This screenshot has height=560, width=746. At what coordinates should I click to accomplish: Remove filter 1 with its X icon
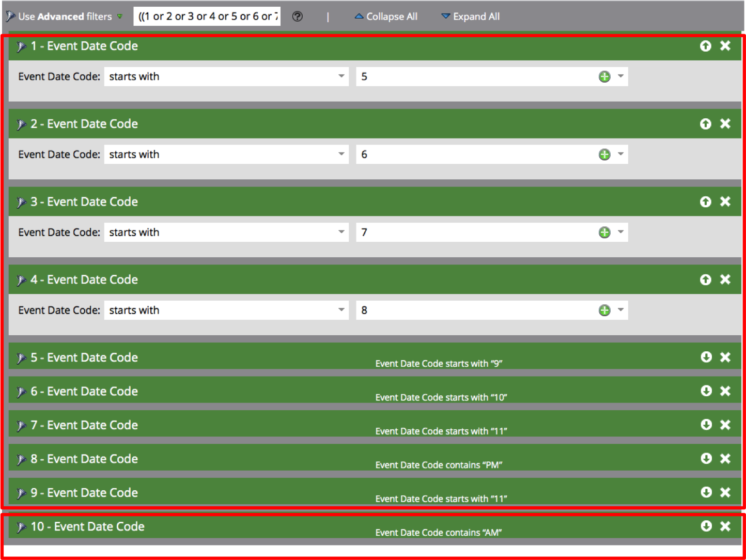725,46
